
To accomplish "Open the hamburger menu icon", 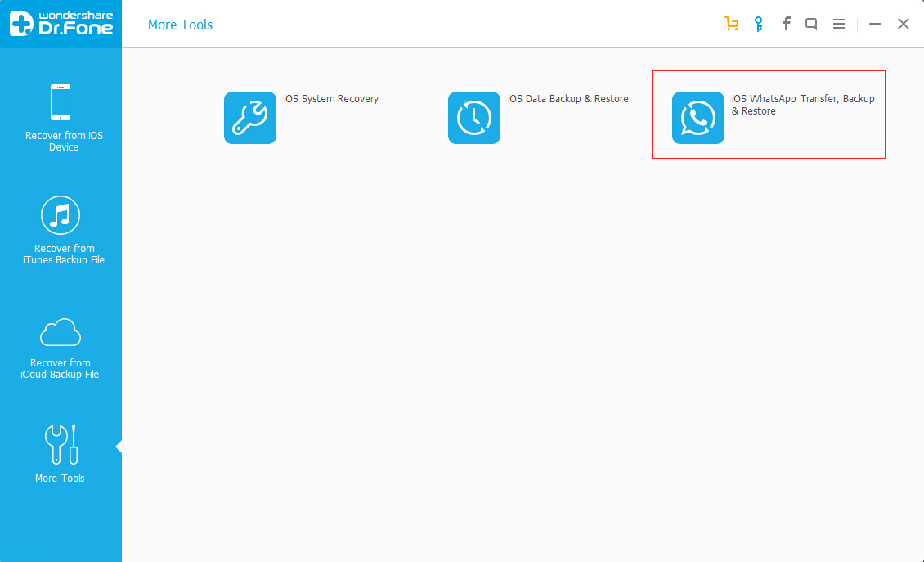I will [x=839, y=24].
